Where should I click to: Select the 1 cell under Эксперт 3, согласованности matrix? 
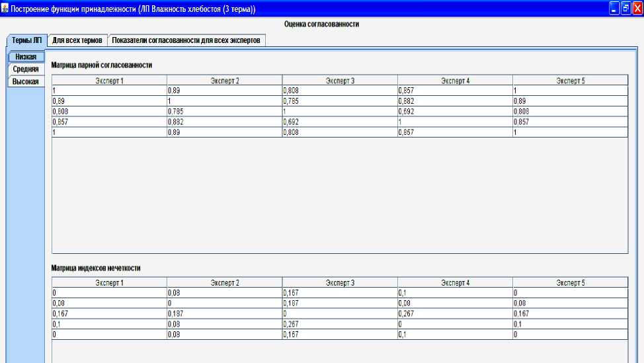340,111
